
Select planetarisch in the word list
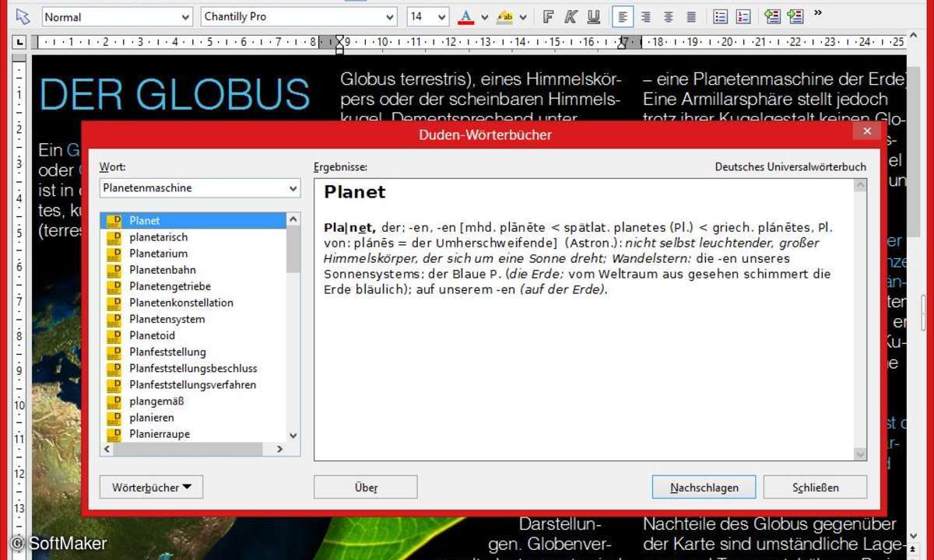158,236
